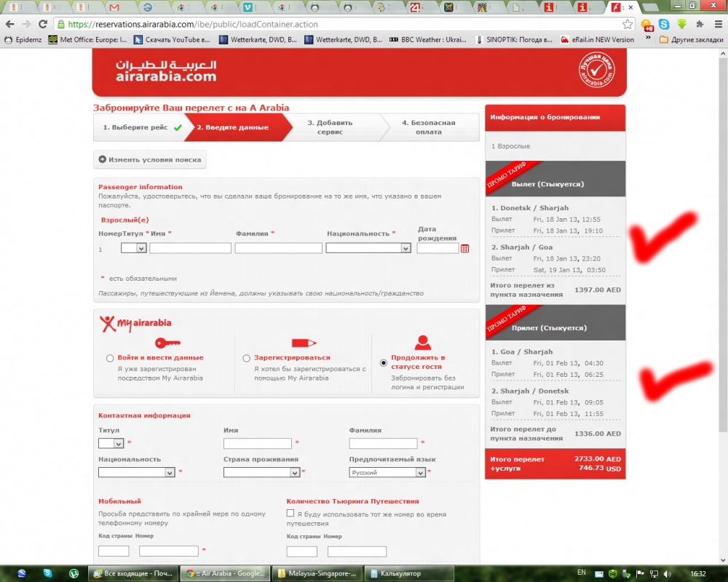The image size is (728, 582).
Task: Click the browser reload button
Action: tap(43, 24)
